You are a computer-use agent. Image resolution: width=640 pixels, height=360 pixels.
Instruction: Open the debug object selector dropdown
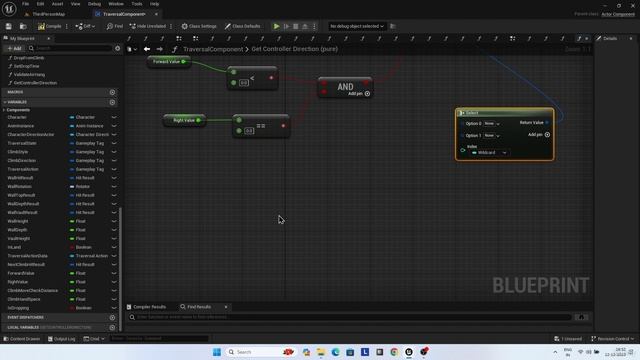[357, 26]
